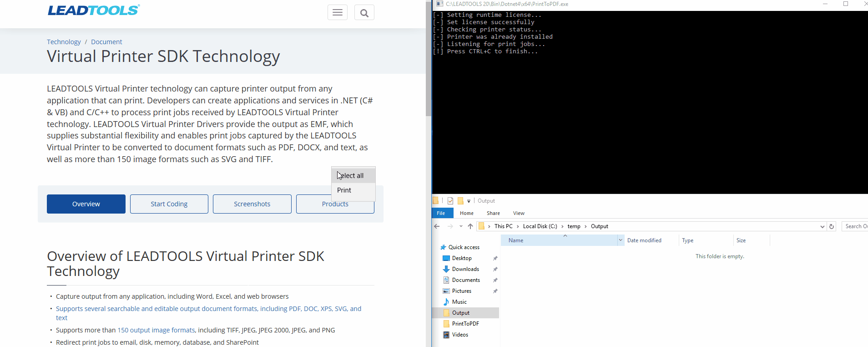Click the folder icon in the address bar
This screenshot has height=347, width=868.
tap(481, 226)
